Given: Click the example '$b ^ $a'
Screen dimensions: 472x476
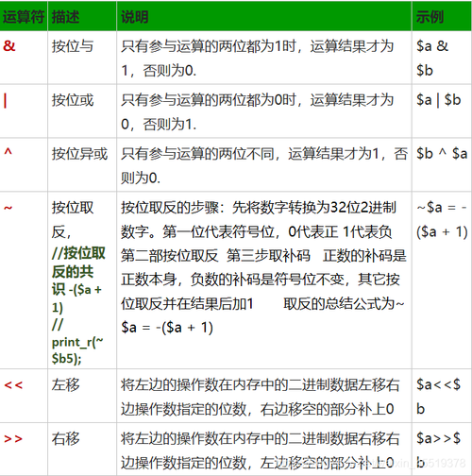Looking at the screenshot, I should [x=442, y=154].
